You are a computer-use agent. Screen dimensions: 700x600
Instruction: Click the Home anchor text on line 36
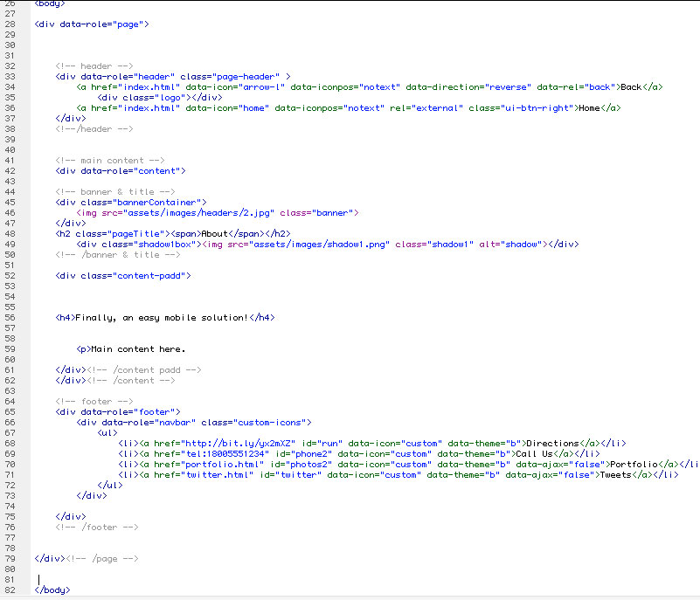589,108
